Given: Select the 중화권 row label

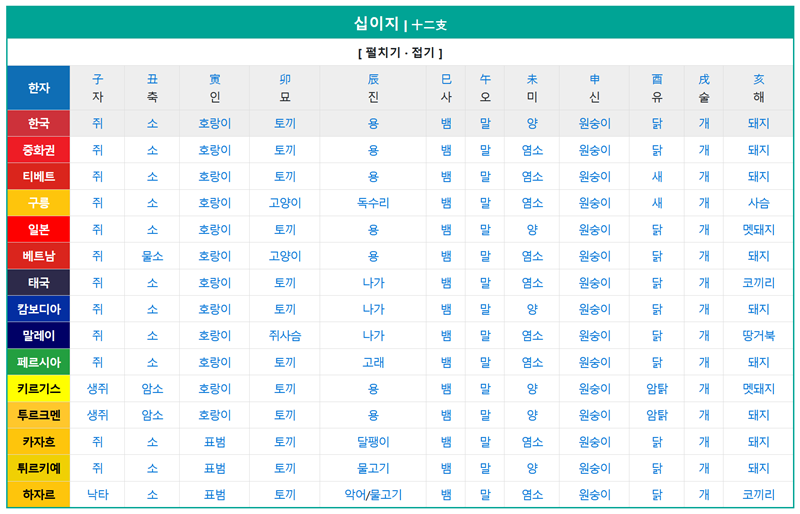Looking at the screenshot, I should pos(39,150).
